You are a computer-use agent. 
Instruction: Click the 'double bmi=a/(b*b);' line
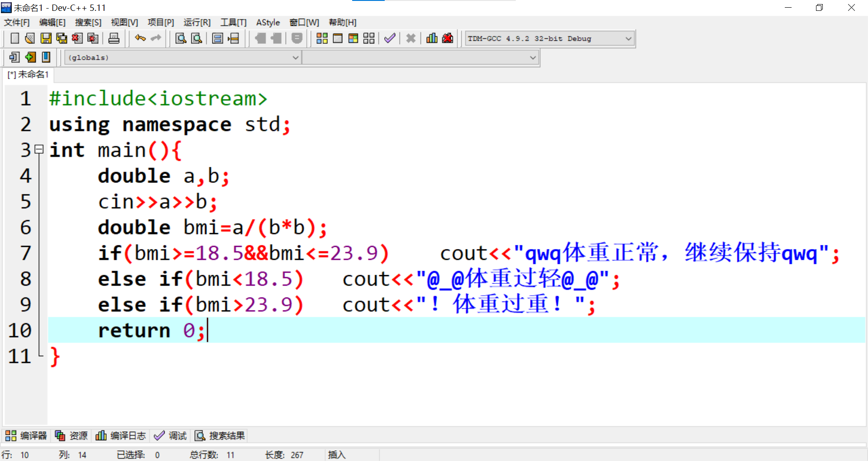pos(212,227)
